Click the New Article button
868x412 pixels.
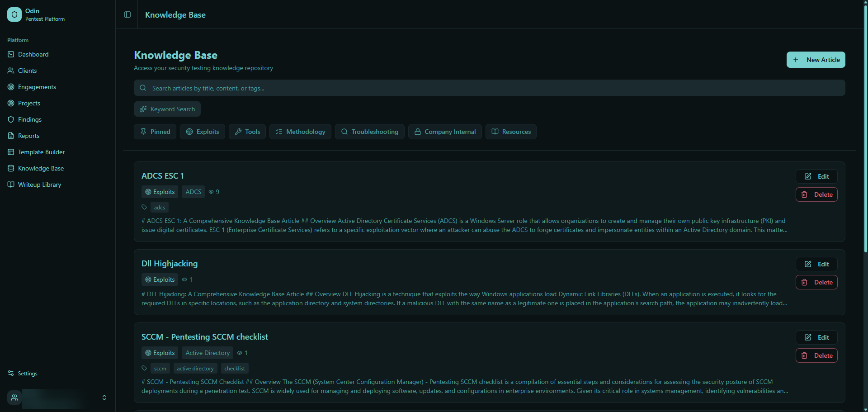tap(816, 59)
